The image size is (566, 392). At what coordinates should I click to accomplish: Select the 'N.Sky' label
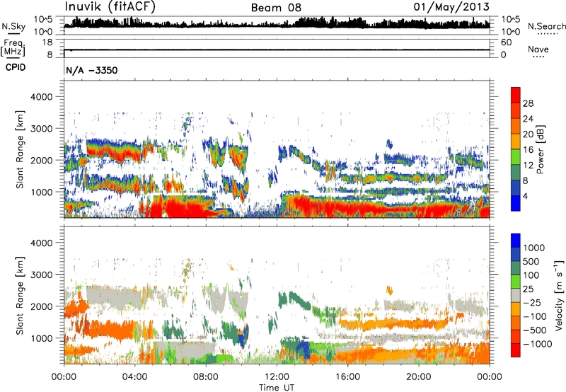pyautogui.click(x=13, y=26)
